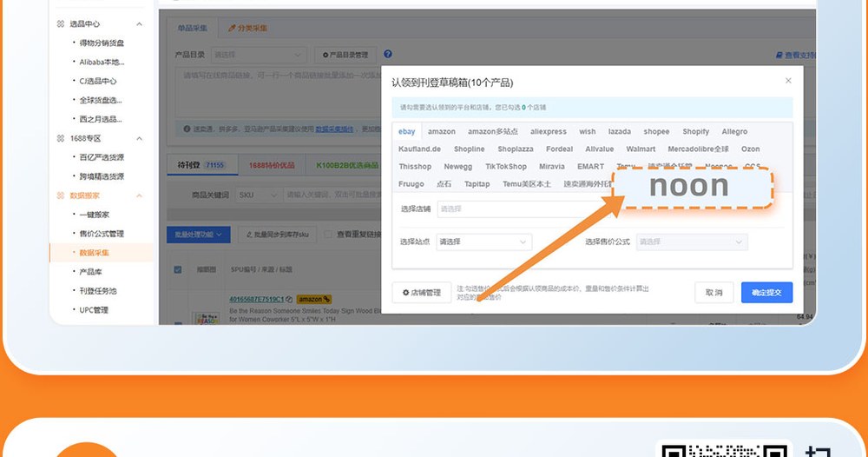Select the 点石 platform tab
The width and height of the screenshot is (868, 457).
click(444, 184)
